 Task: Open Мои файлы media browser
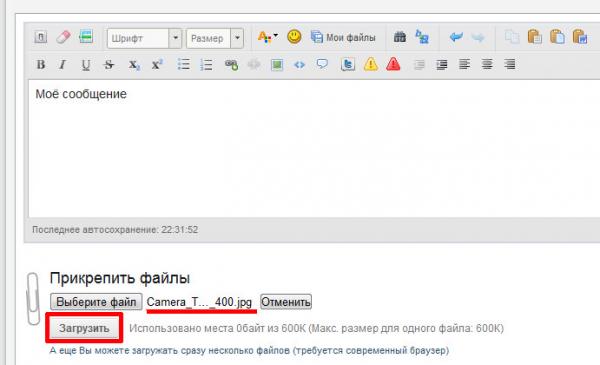pyautogui.click(x=343, y=37)
